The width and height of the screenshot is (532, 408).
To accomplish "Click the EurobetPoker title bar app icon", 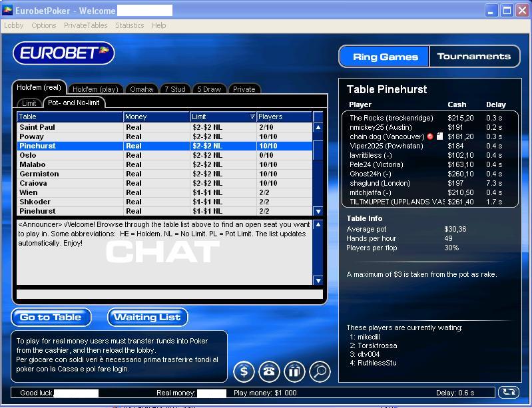I will pyautogui.click(x=7, y=11).
